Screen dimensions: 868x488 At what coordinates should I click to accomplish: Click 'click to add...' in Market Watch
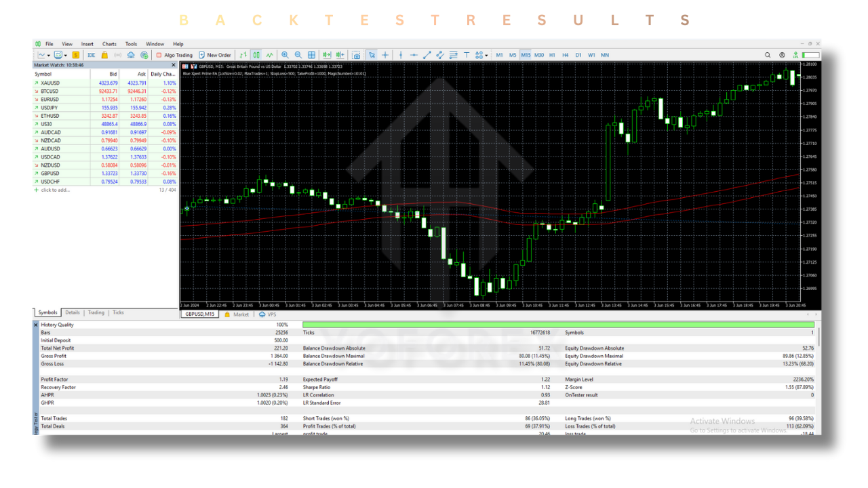[55, 190]
